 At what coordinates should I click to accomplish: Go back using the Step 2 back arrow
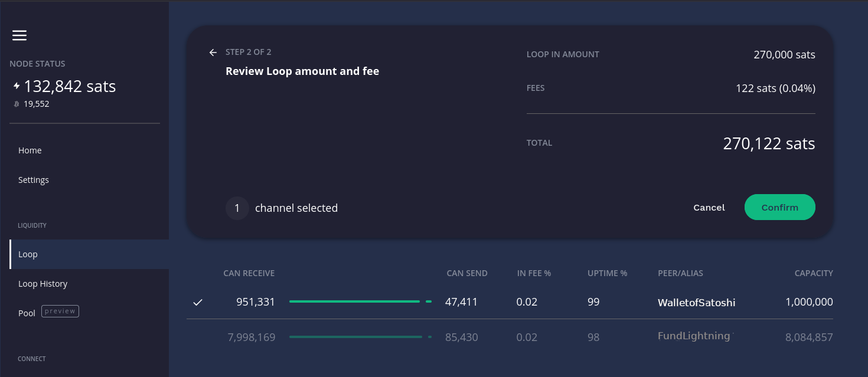click(x=213, y=53)
